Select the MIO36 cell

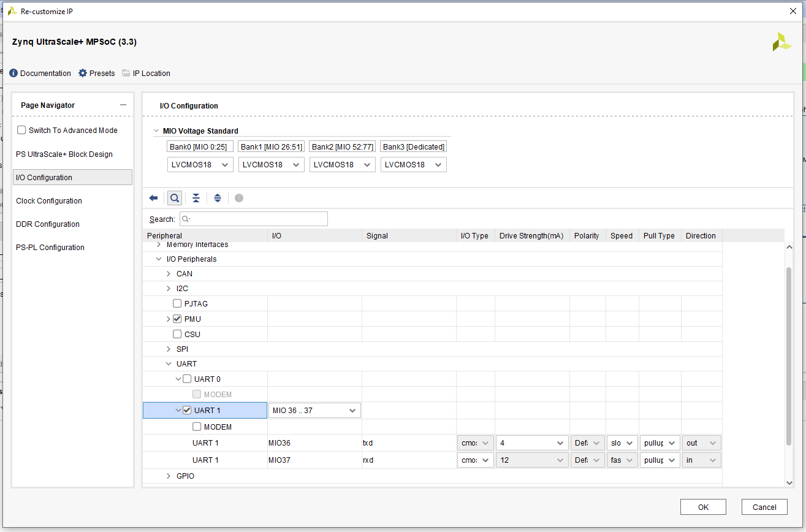(x=314, y=443)
